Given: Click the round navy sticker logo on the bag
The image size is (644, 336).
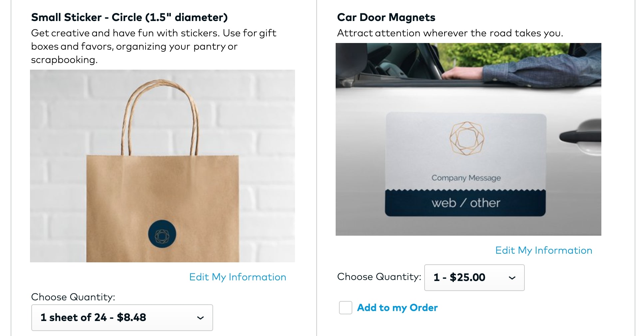Looking at the screenshot, I should click(x=162, y=234).
